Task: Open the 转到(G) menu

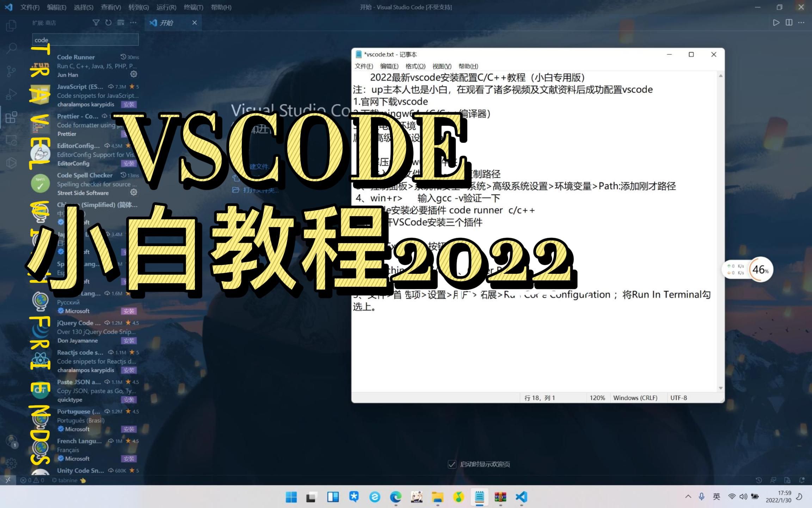Action: point(139,7)
